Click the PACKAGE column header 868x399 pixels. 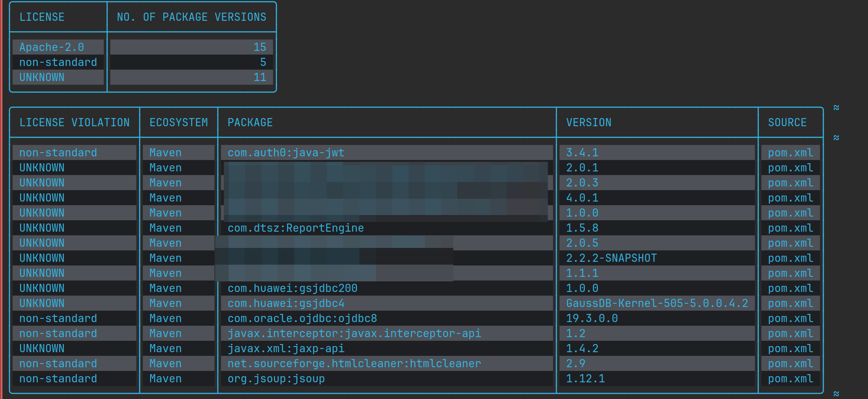tap(250, 123)
